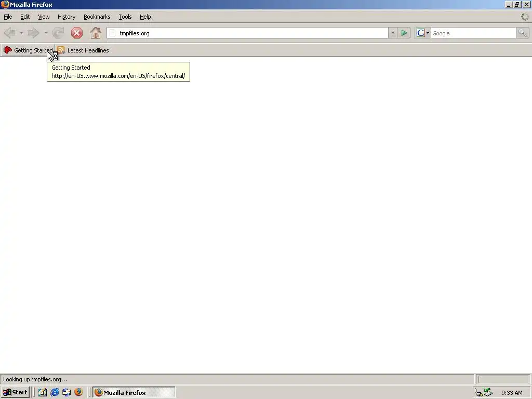This screenshot has width=532, height=399.
Task: Open the File menu
Action: pyautogui.click(x=8, y=17)
